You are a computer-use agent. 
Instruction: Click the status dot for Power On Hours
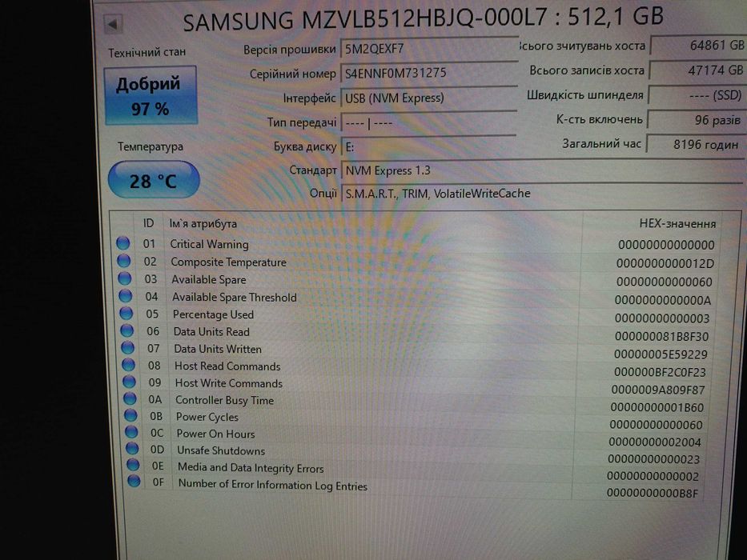131,431
